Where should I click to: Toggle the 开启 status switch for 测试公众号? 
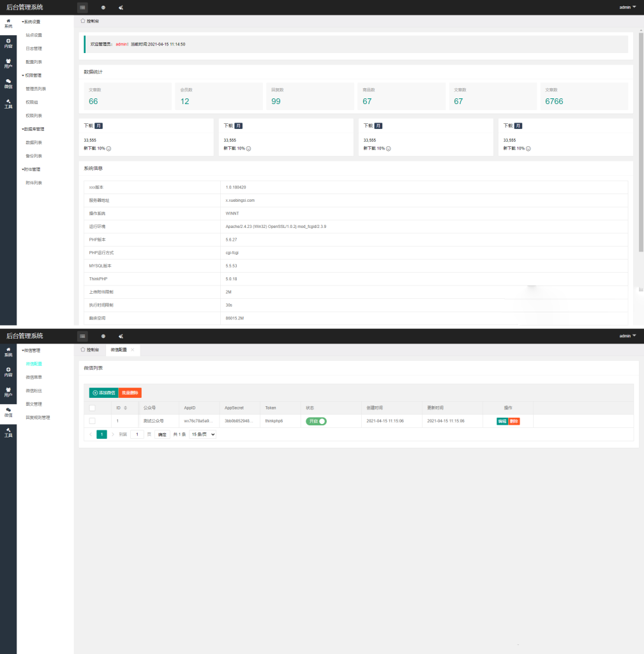[x=316, y=421]
